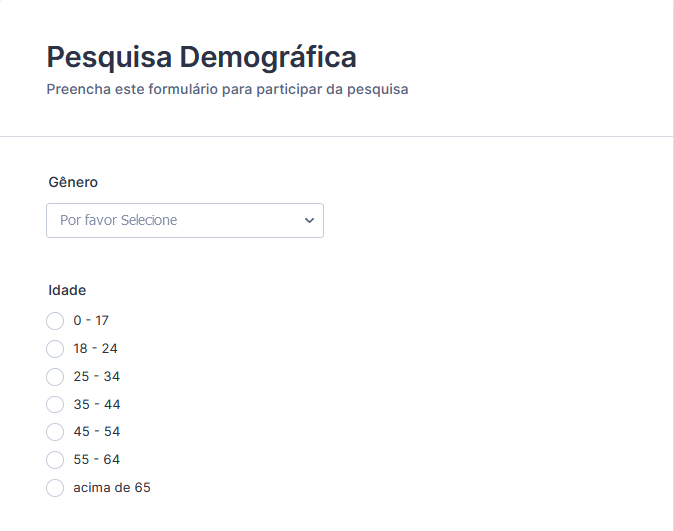This screenshot has width=674, height=531.
Task: Click the Pesquisa Demográfica form title
Action: pos(201,56)
